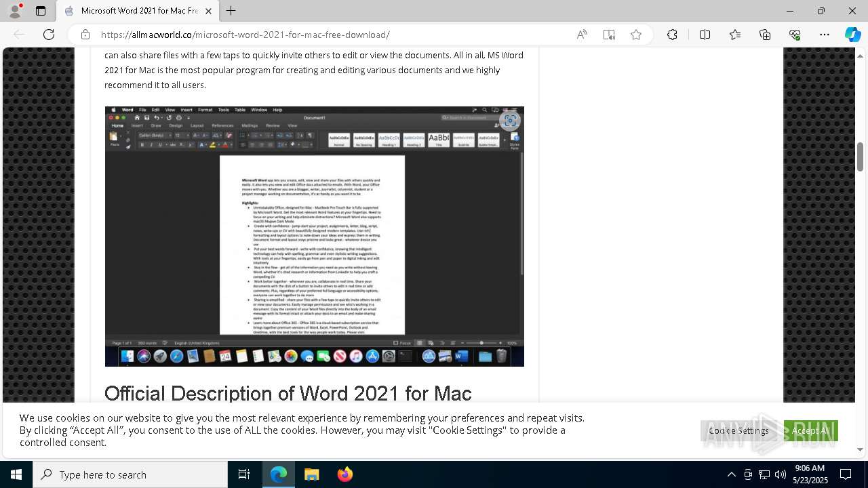
Task: Open Cookie Settings
Action: pyautogui.click(x=738, y=430)
